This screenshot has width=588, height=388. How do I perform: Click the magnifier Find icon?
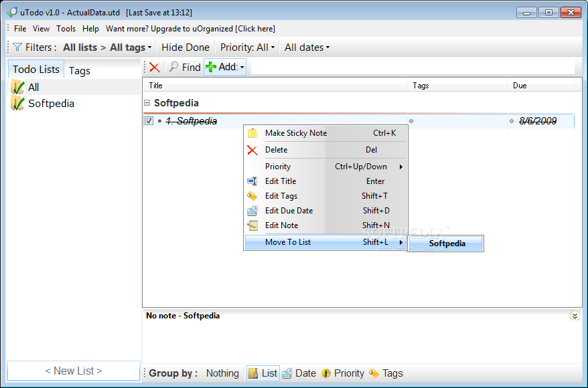(173, 67)
